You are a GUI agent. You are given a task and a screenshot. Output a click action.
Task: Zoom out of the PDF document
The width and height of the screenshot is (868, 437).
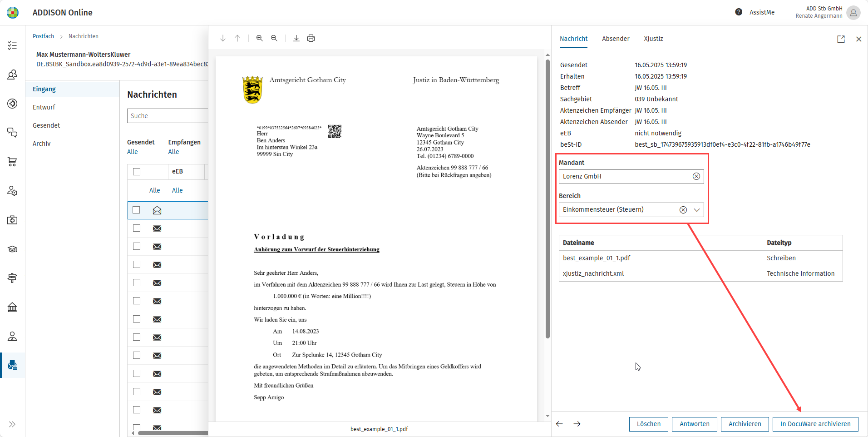click(274, 38)
